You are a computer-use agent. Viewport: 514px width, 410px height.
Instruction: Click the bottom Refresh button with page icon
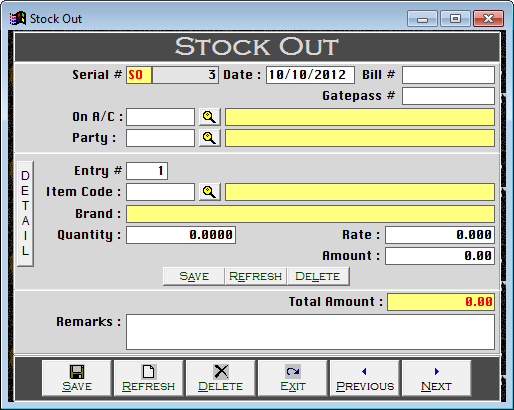pos(149,378)
